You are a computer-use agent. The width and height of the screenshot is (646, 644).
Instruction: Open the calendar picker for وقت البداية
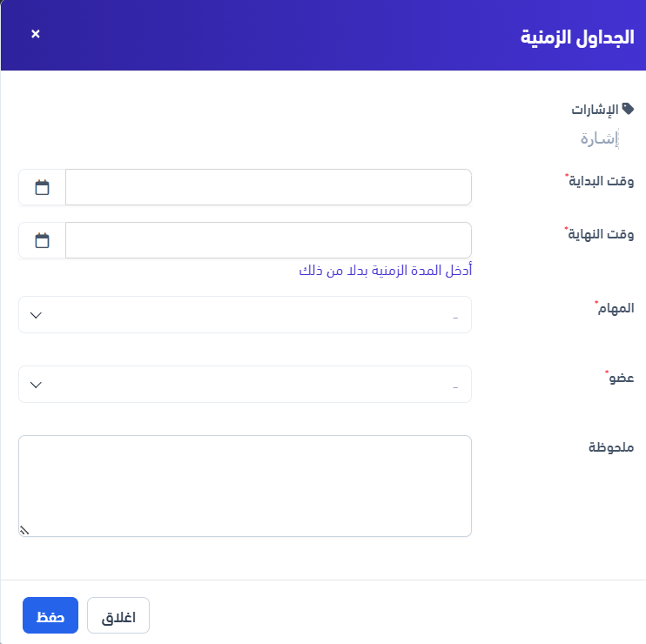(42, 187)
